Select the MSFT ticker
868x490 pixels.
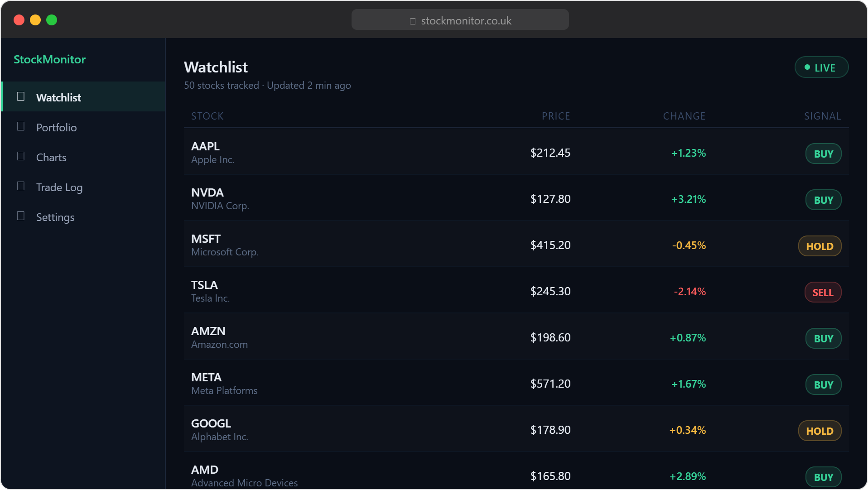206,239
